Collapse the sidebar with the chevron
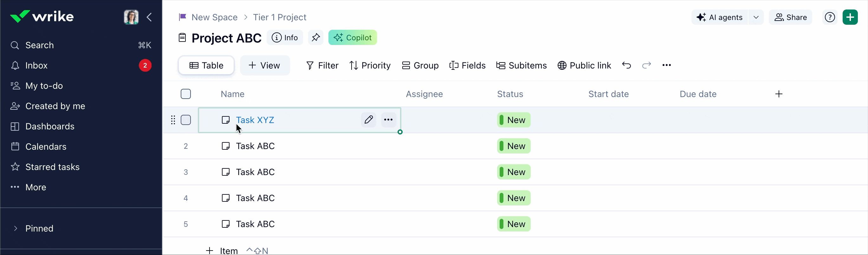This screenshot has height=255, width=868. tap(149, 17)
